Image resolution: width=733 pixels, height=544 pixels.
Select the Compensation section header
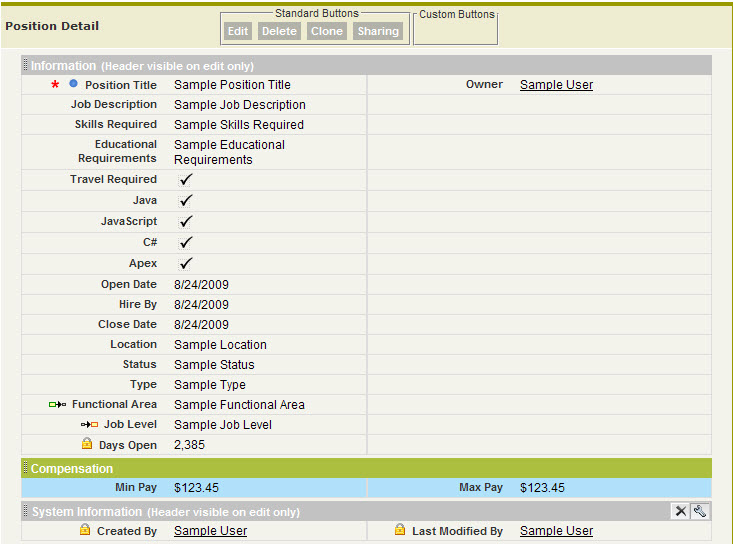pos(366,468)
